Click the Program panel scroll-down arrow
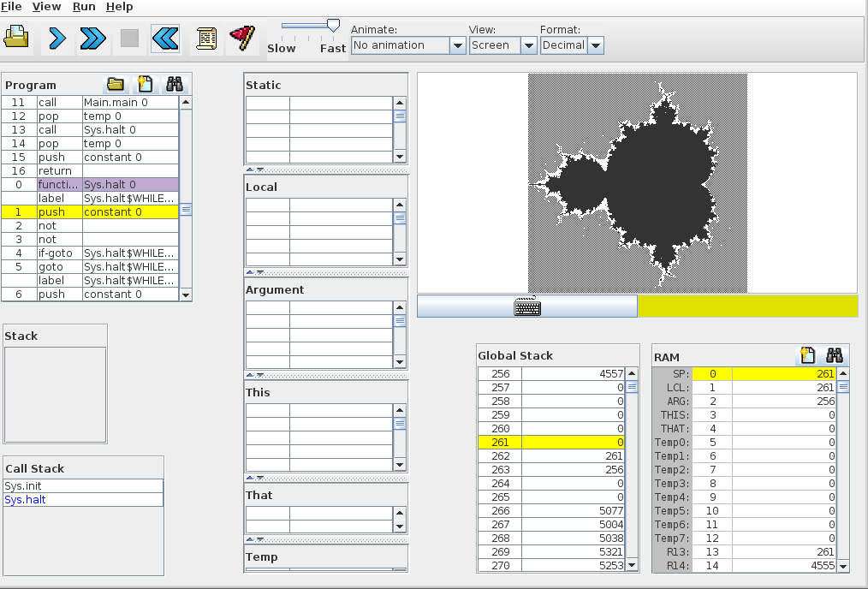This screenshot has width=868, height=589. 186,294
